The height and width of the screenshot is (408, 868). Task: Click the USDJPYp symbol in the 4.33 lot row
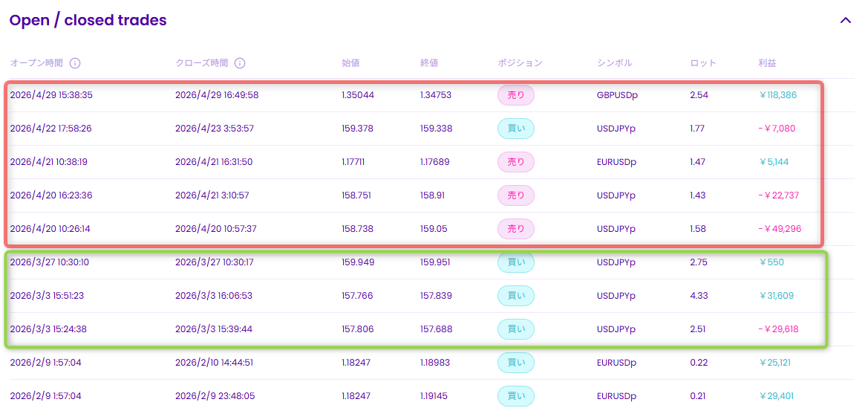616,296
